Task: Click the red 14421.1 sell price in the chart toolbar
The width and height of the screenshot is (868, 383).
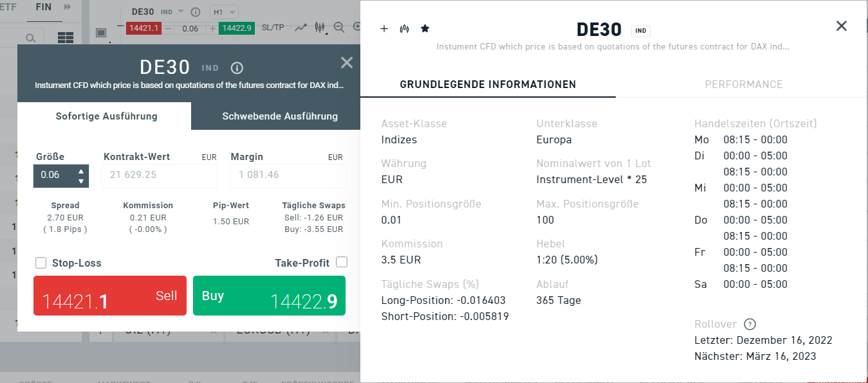Action: pyautogui.click(x=143, y=28)
